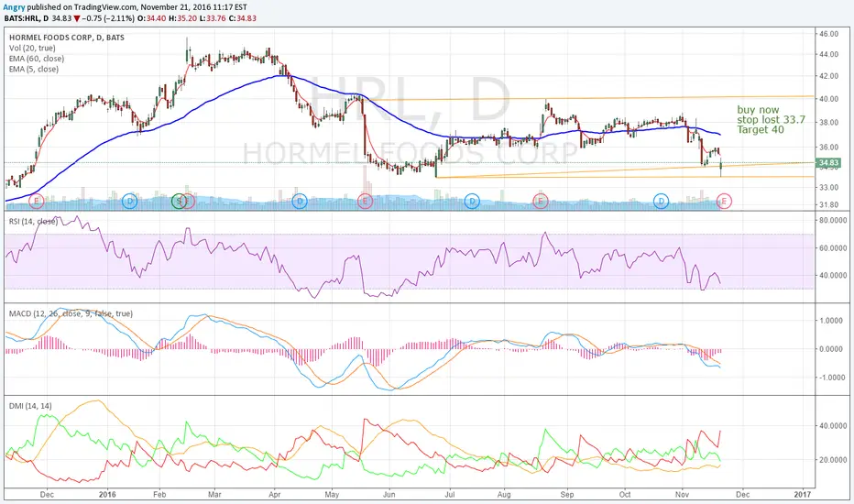
Task: Select the RSI (14, close) pane label
Action: (33, 221)
